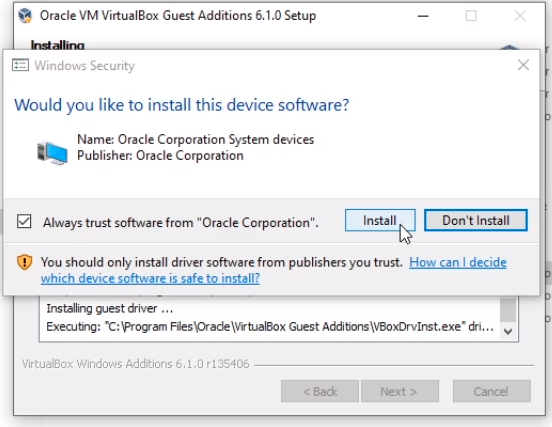552x427 pixels.
Task: Click the disabled Next button
Action: pyautogui.click(x=400, y=391)
